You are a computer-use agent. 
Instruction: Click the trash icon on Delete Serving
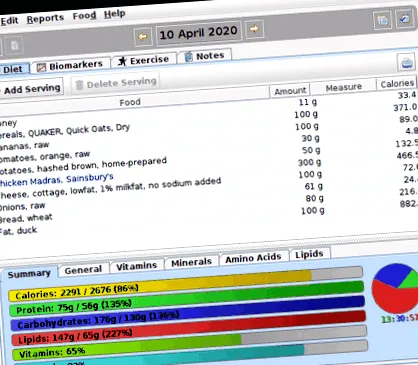point(79,85)
